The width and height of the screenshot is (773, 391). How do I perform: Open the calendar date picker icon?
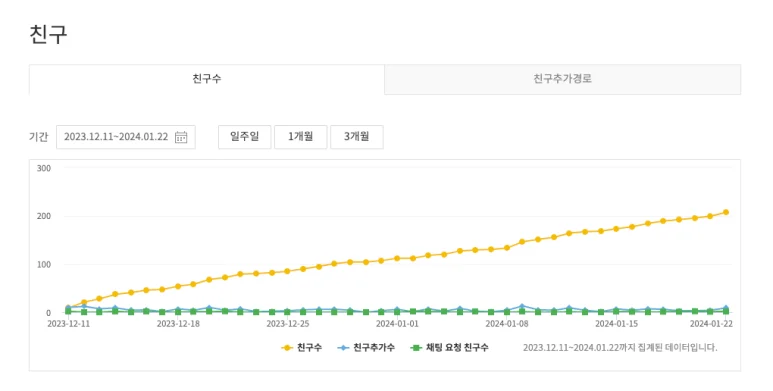pyautogui.click(x=181, y=137)
